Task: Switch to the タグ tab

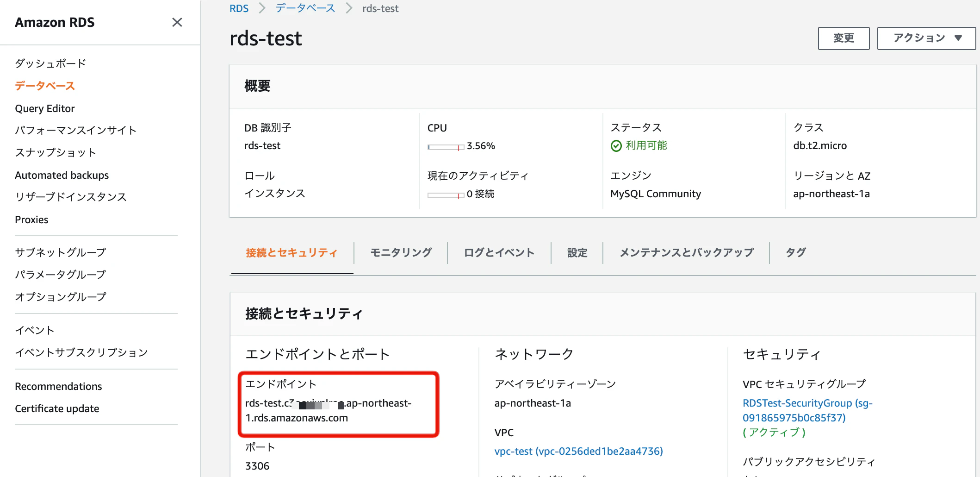Action: pos(796,252)
